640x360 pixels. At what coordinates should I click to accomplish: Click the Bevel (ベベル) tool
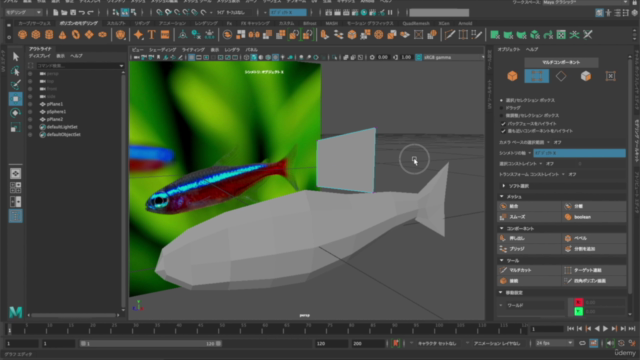click(x=594, y=238)
